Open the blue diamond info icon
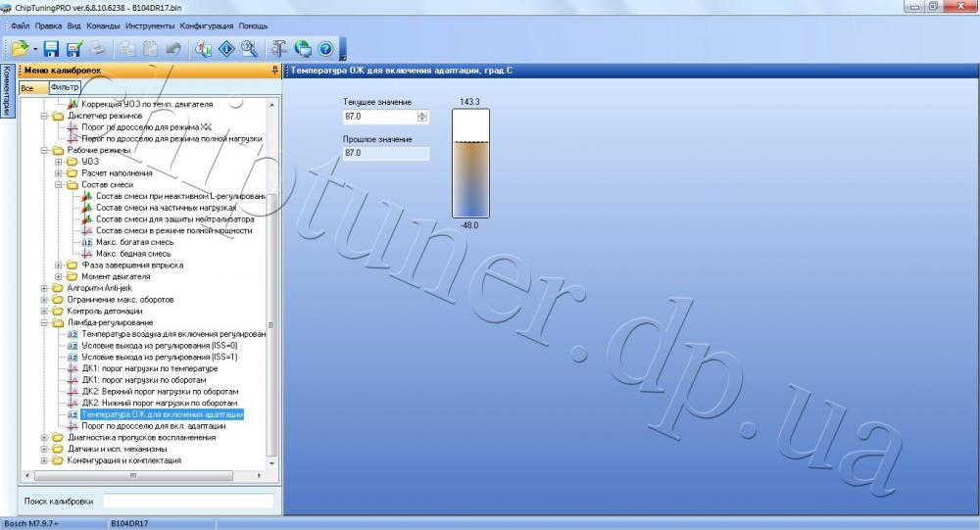Viewport: 980px width, 530px height. (x=226, y=49)
